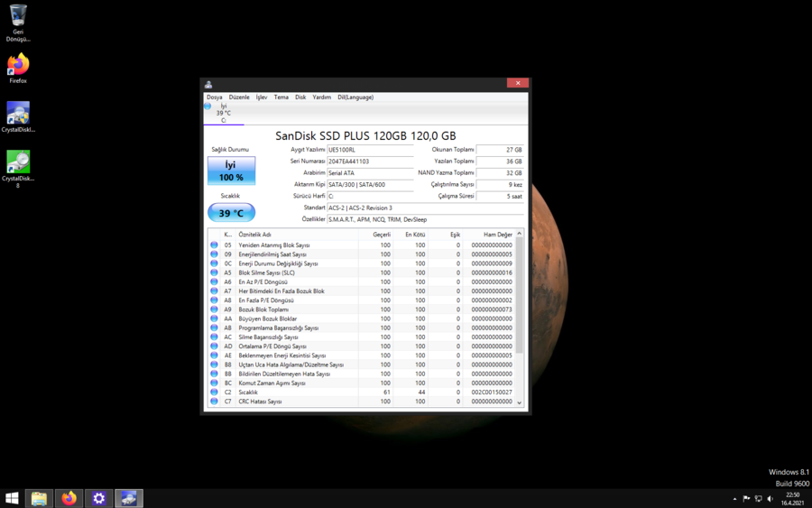Click the status orb of Bozuk Blok Toplamı
Viewport: 812px width, 508px height.
[214, 309]
